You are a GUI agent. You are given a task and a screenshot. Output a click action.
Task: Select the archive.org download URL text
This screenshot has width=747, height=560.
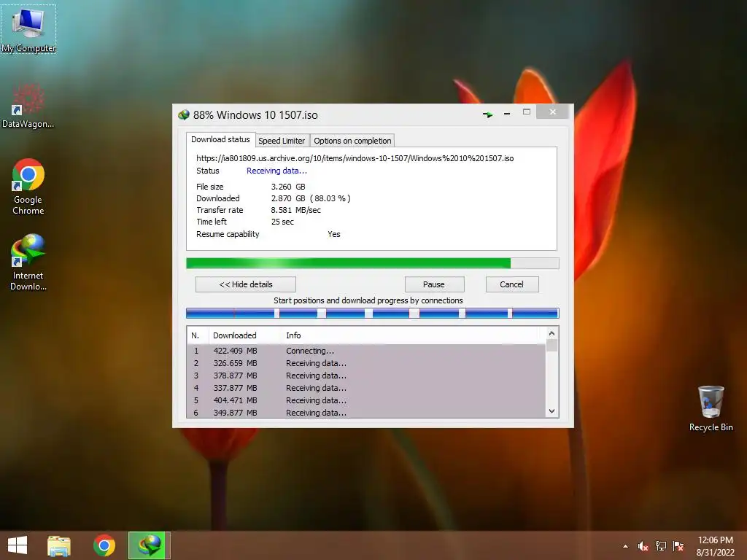pos(355,158)
